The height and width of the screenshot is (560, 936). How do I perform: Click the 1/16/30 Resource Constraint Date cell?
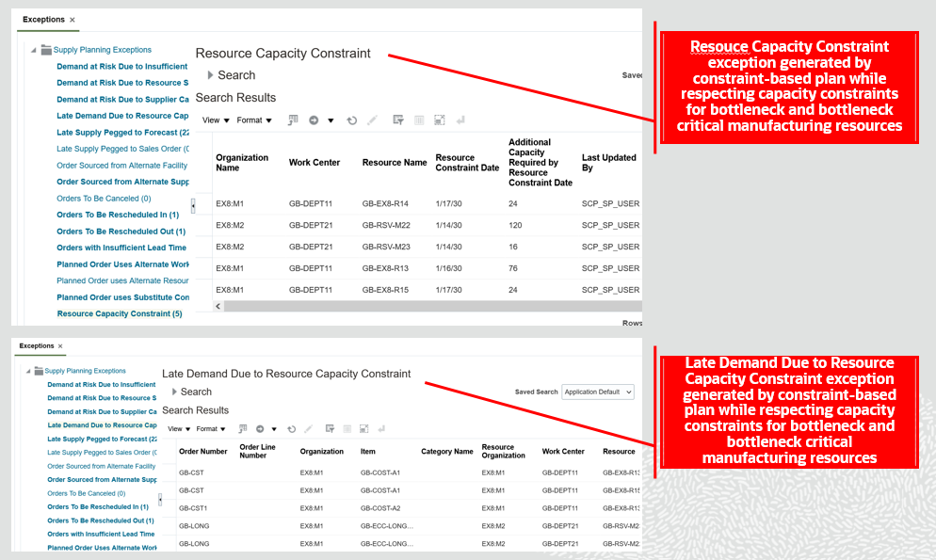(x=449, y=268)
